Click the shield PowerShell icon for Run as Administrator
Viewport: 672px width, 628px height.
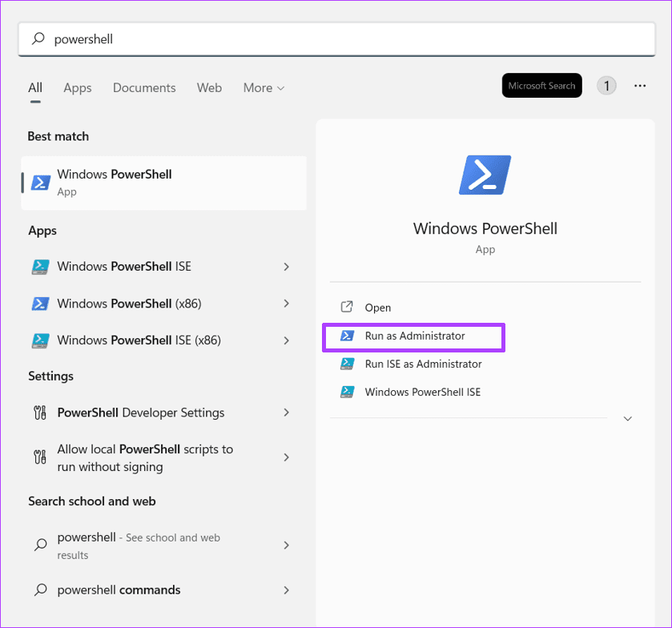pos(347,336)
